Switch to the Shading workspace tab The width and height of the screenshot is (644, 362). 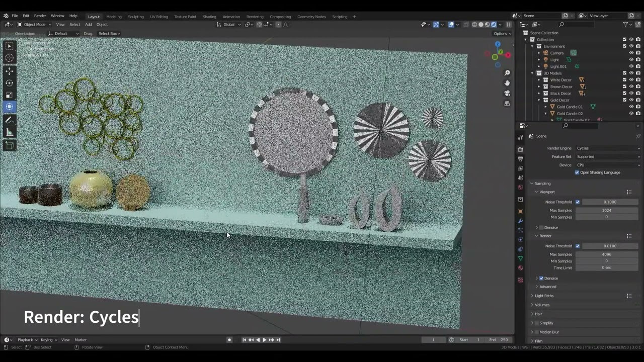(209, 17)
